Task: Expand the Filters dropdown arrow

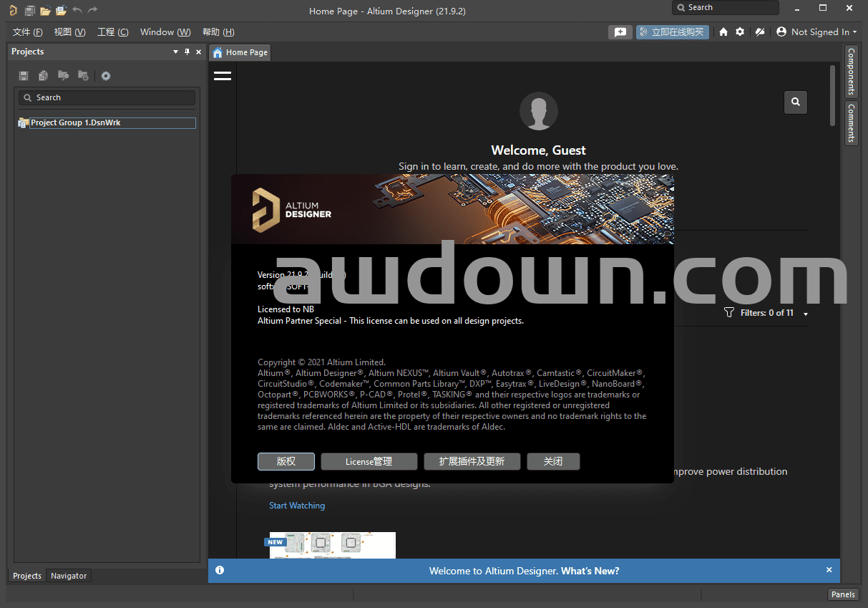Action: 806,314
